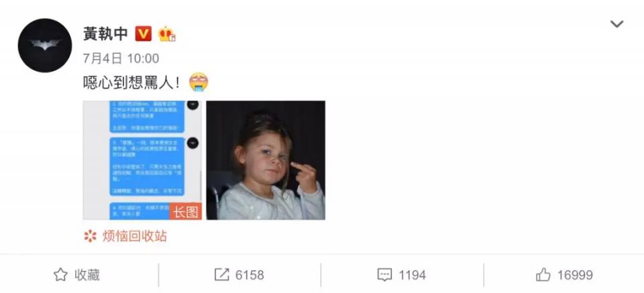Click the thumbs-up like icon
Viewport: 644px width, 293px height.
click(543, 274)
